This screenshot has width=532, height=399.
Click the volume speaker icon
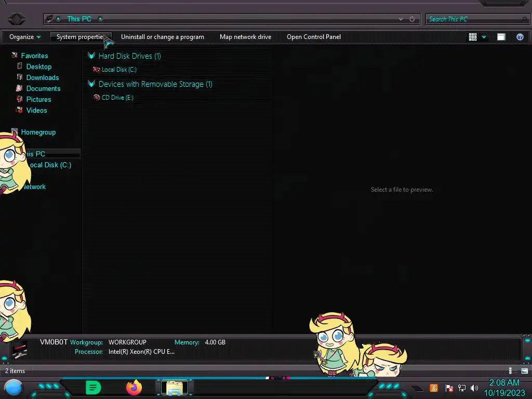474,388
